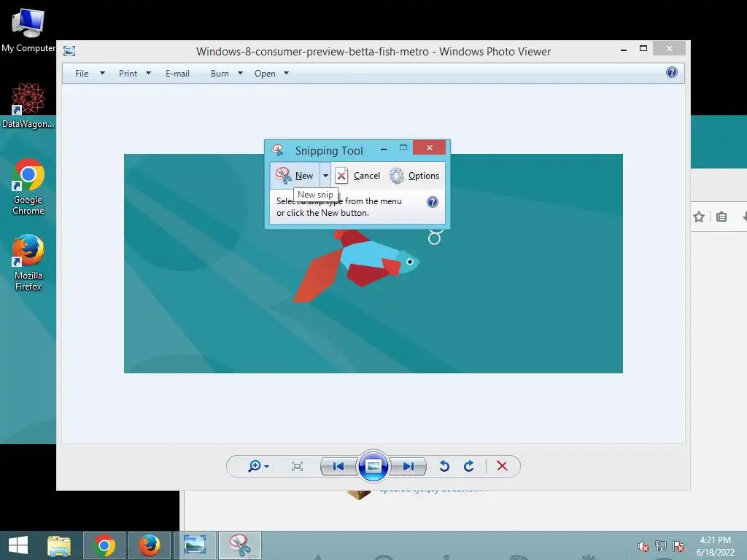Expand Print menu dropdown arrow

click(148, 74)
